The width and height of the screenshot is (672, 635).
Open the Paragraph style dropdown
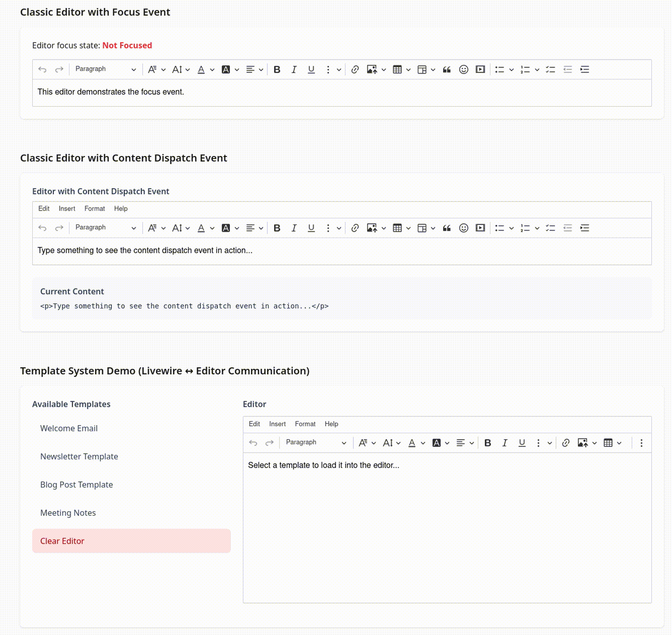click(x=105, y=69)
